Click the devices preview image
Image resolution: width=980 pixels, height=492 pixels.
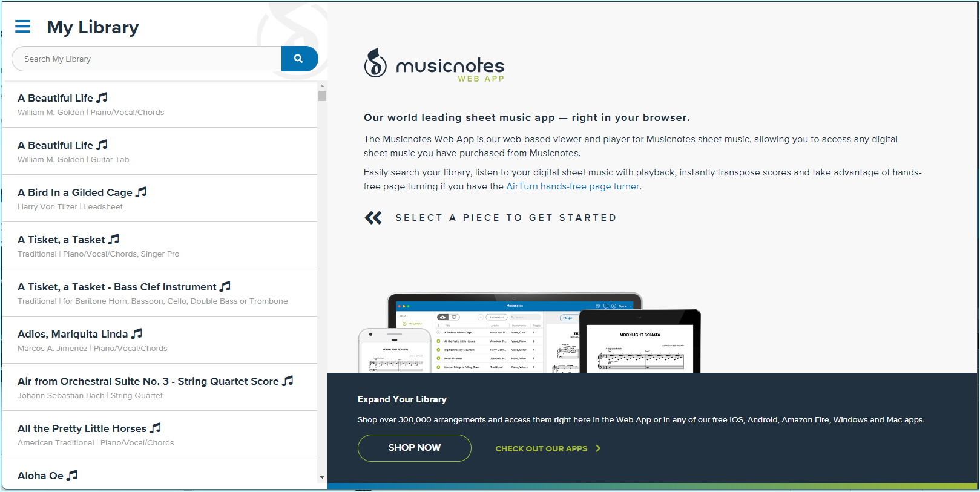pyautogui.click(x=530, y=332)
